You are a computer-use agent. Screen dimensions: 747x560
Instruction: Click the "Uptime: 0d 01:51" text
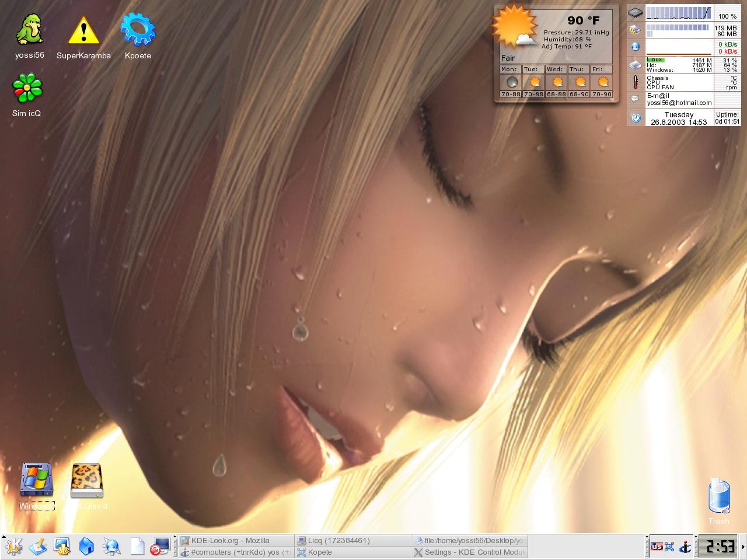pyautogui.click(x=727, y=118)
